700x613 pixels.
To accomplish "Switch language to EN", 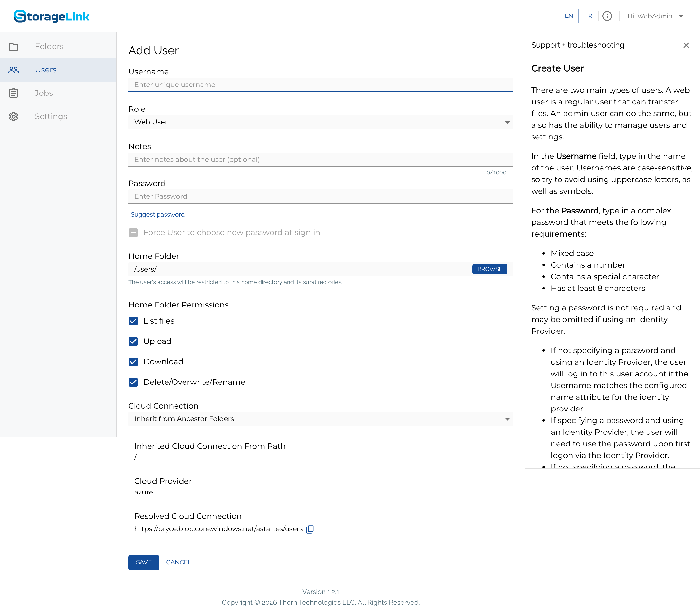I will [x=569, y=16].
